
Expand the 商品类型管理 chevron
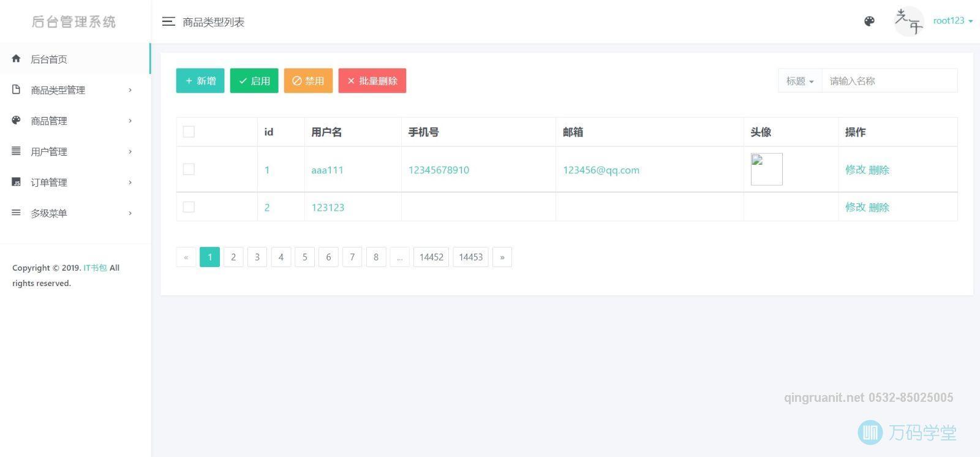click(x=130, y=90)
